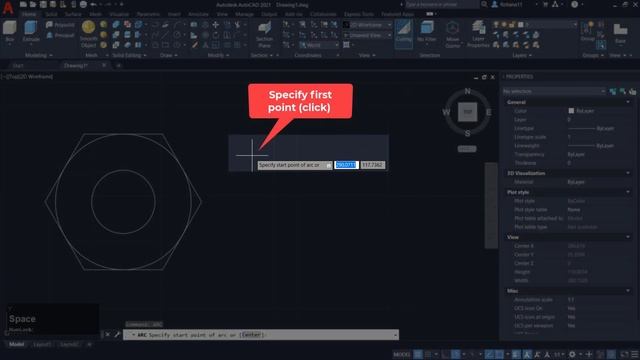
Task: Open the Help question mark icon
Action: pyautogui.click(x=574, y=4)
